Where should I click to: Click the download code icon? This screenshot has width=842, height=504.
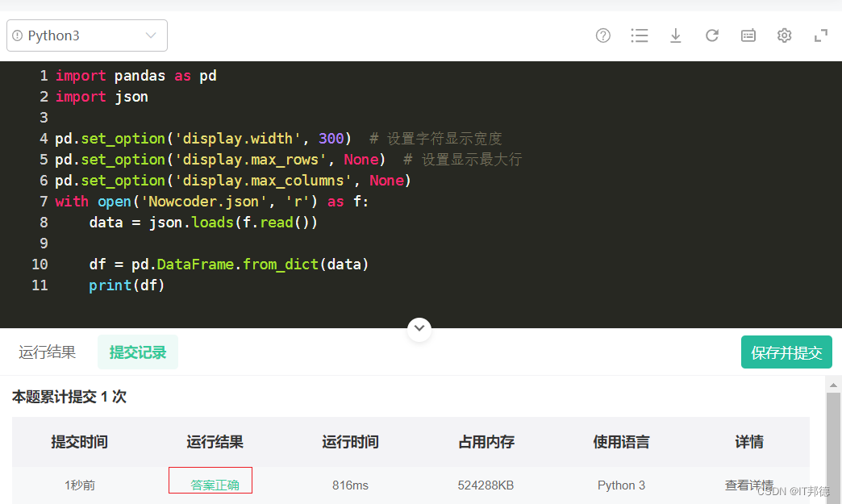676,35
